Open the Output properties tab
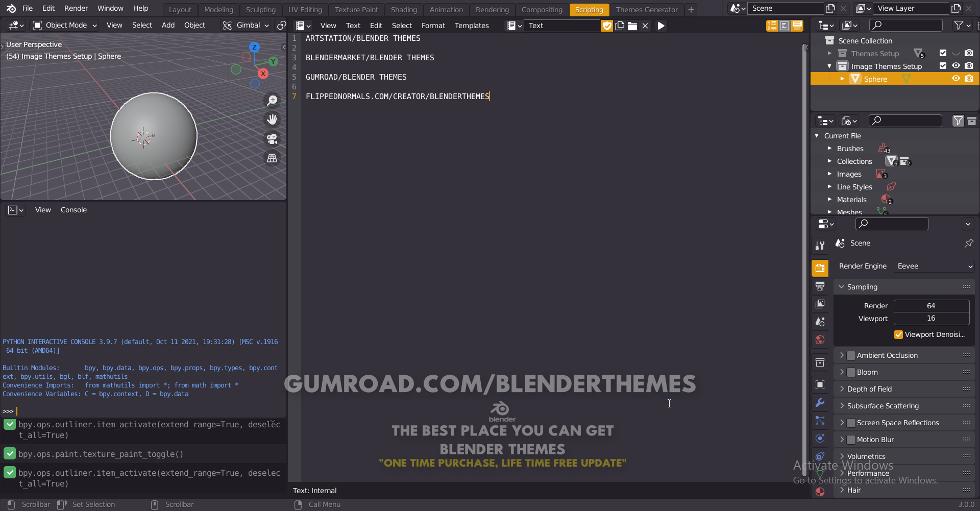The height and width of the screenshot is (511, 980). 820,286
